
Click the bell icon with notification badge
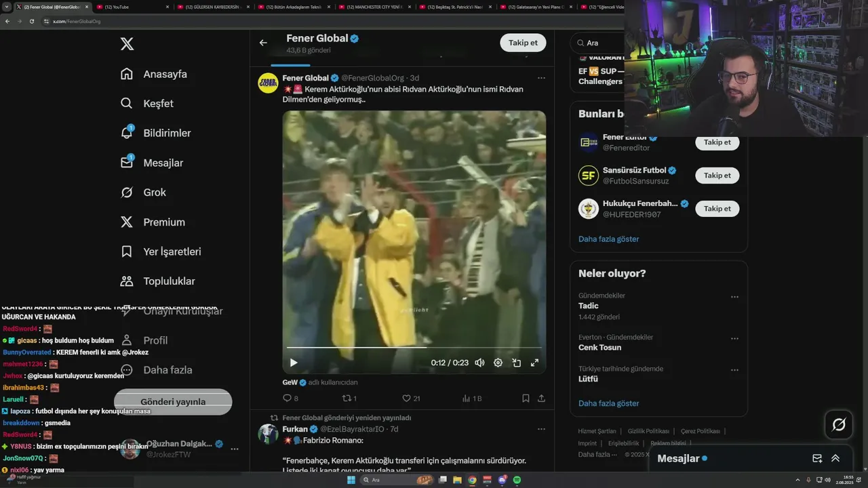[127, 133]
